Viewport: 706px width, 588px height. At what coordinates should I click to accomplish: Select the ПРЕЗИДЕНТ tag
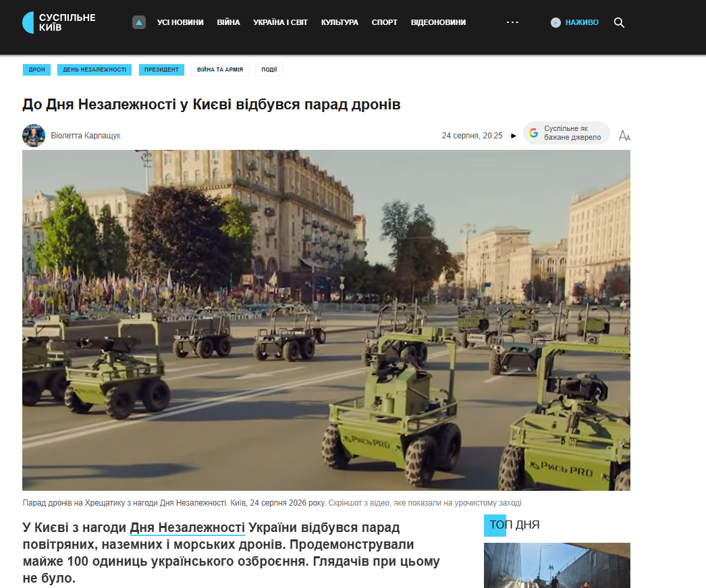pyautogui.click(x=161, y=70)
